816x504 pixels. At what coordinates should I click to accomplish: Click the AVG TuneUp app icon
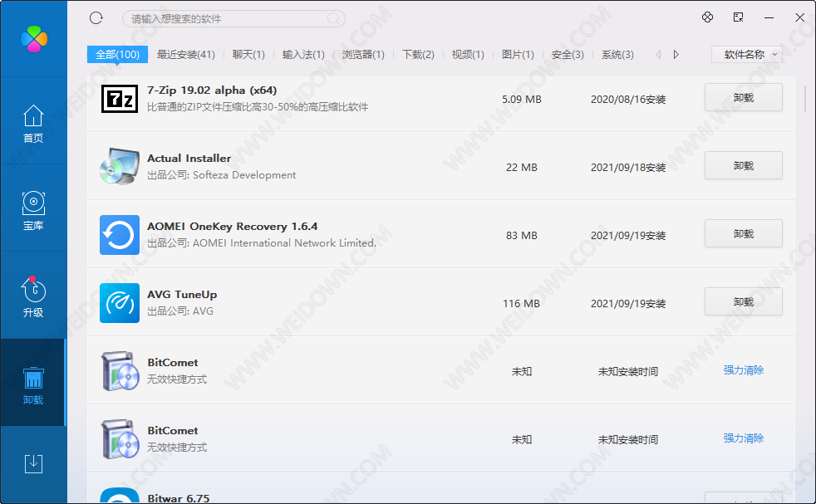pyautogui.click(x=120, y=303)
